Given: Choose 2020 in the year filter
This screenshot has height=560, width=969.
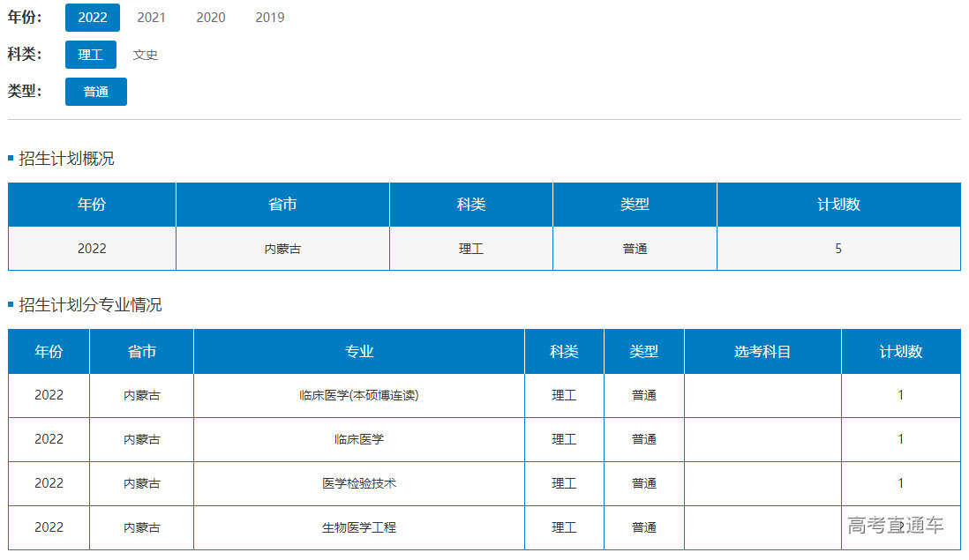Looking at the screenshot, I should (x=210, y=18).
